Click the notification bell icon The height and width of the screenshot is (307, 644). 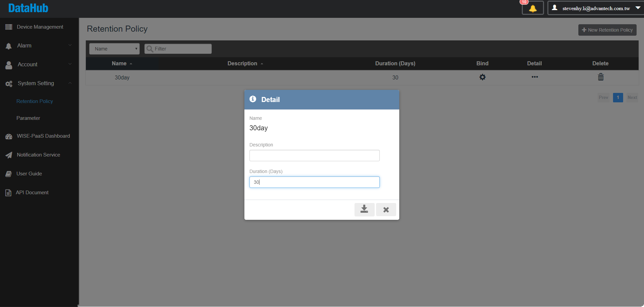[533, 8]
